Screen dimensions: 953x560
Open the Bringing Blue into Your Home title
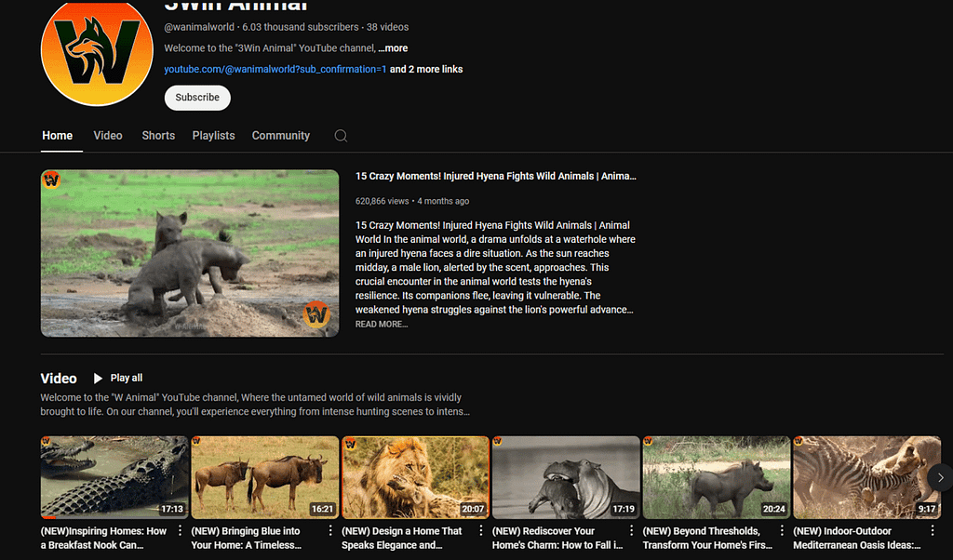246,538
